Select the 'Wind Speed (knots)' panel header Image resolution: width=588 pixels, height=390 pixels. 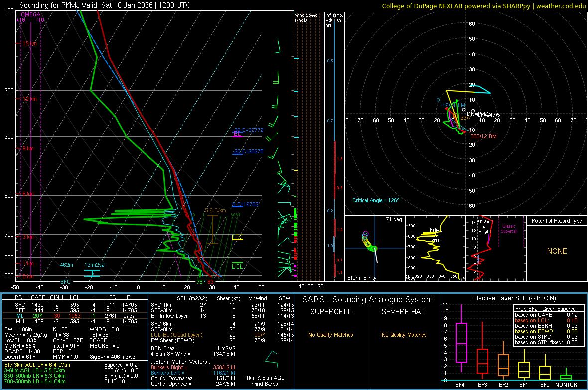[x=306, y=17]
